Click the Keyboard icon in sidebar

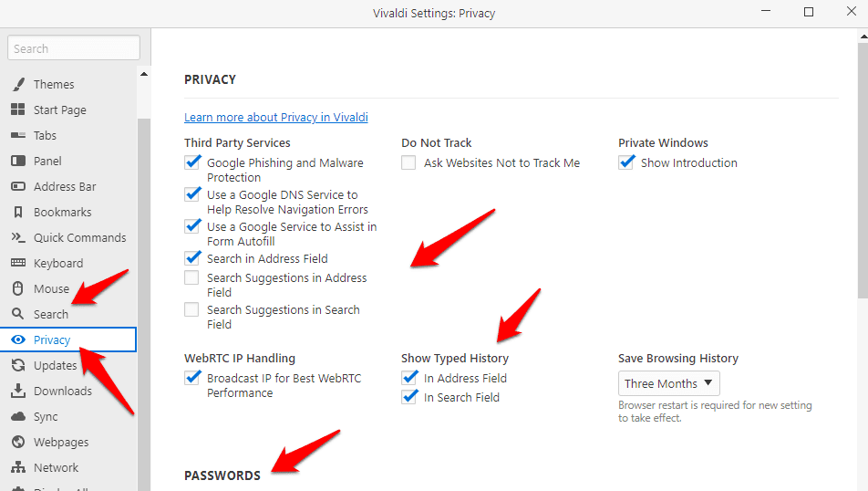(17, 264)
